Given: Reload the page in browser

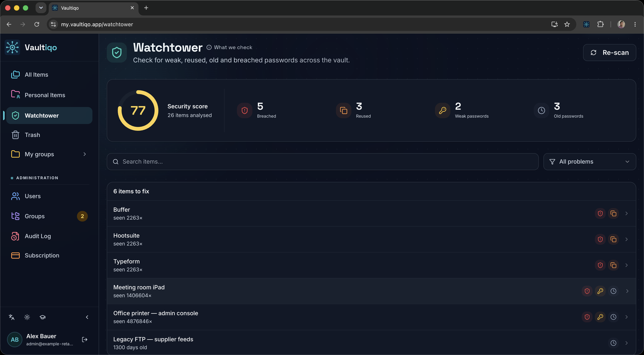Looking at the screenshot, I should point(37,24).
